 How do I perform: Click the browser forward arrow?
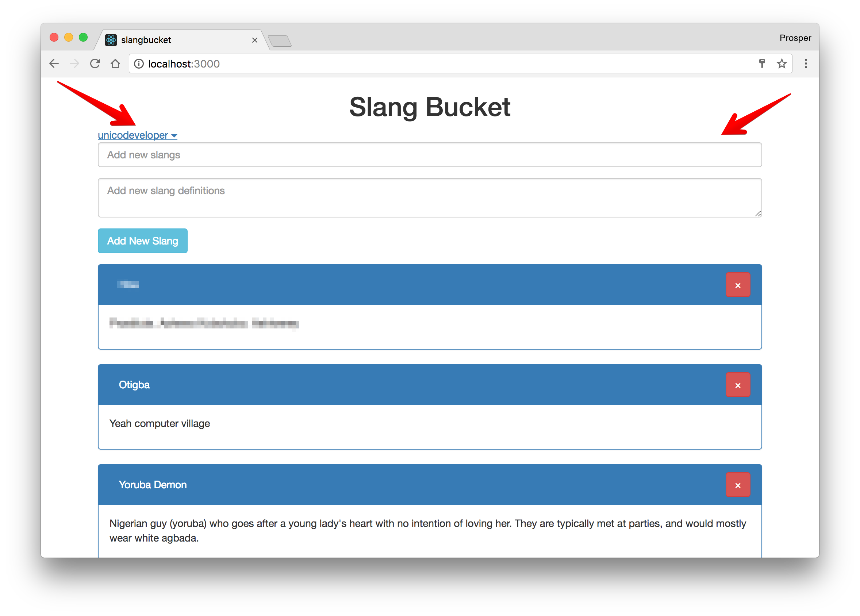(x=75, y=64)
